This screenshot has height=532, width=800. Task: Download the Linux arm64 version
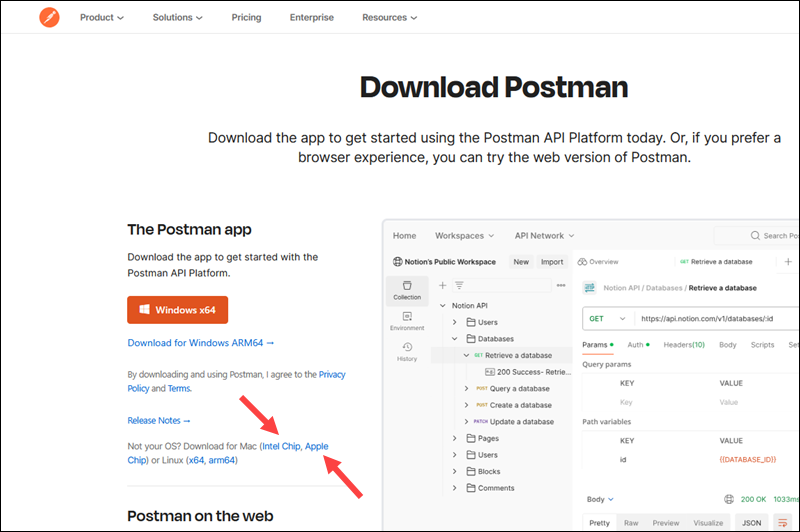tap(222, 460)
